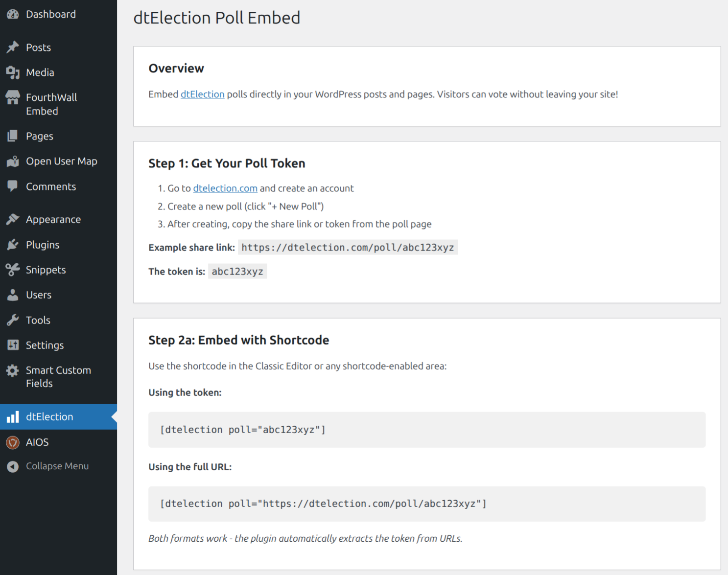This screenshot has height=575, width=728.
Task: Click the Pages document icon
Action: tap(13, 136)
